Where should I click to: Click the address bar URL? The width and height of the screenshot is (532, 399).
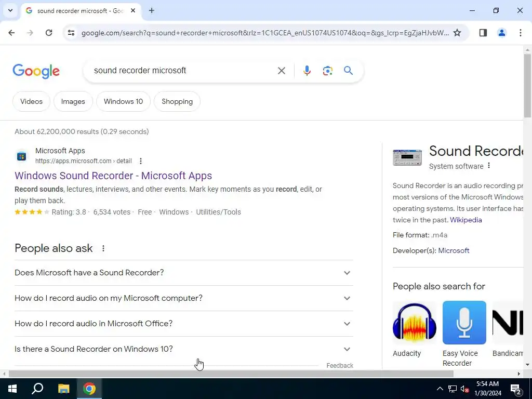pos(265,33)
